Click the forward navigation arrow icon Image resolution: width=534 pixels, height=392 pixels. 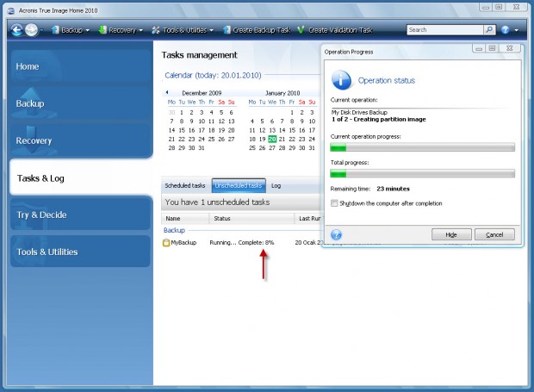click(x=31, y=30)
